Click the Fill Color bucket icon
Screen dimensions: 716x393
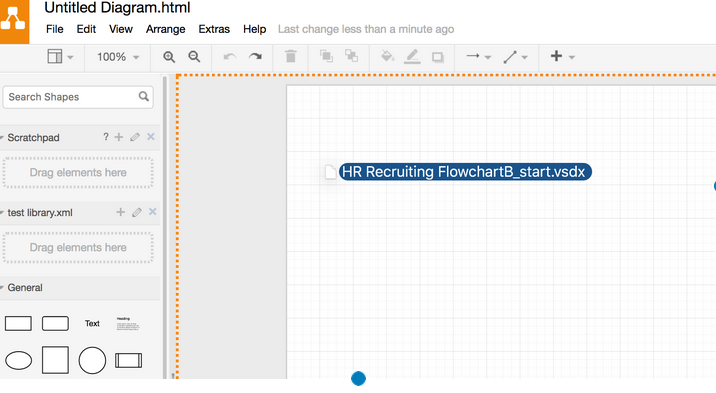click(x=387, y=56)
